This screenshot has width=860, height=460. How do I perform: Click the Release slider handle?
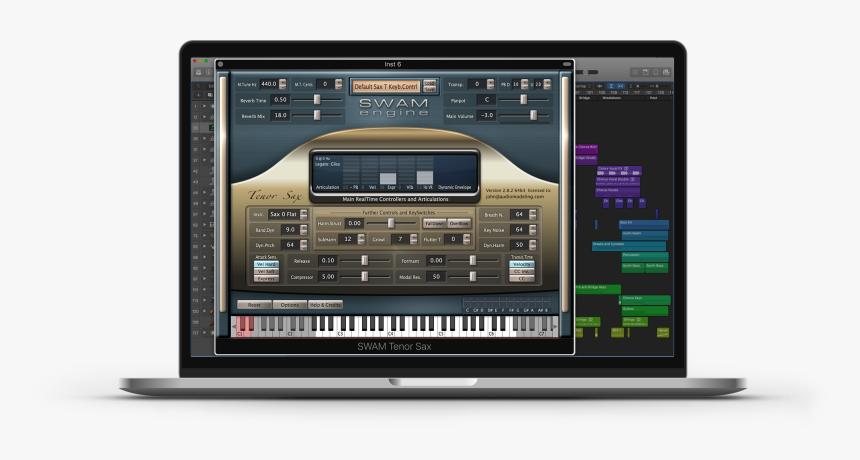pos(364,261)
